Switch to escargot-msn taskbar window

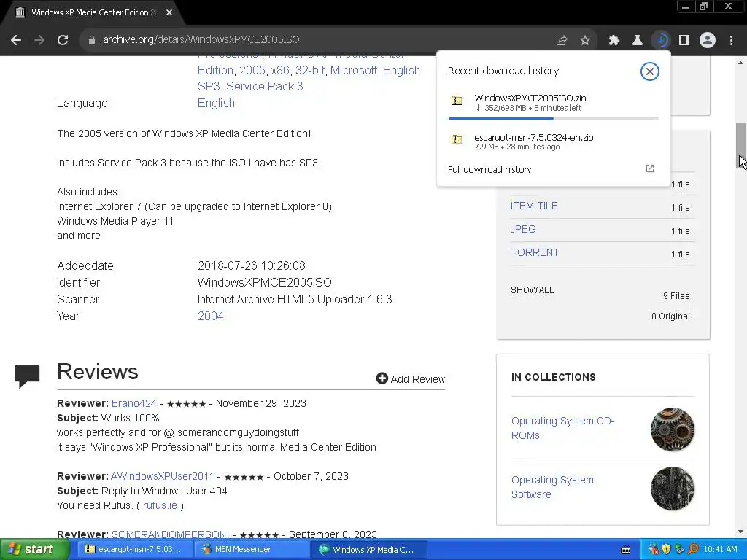133,550
